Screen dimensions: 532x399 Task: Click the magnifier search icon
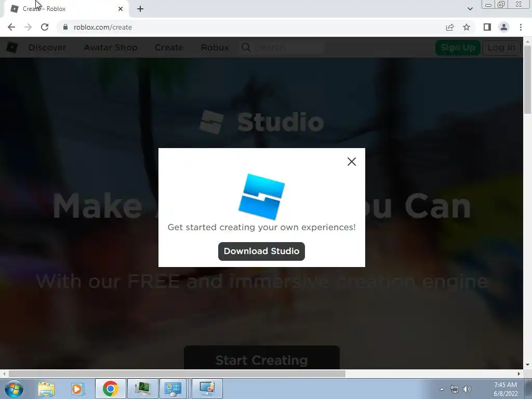[246, 47]
